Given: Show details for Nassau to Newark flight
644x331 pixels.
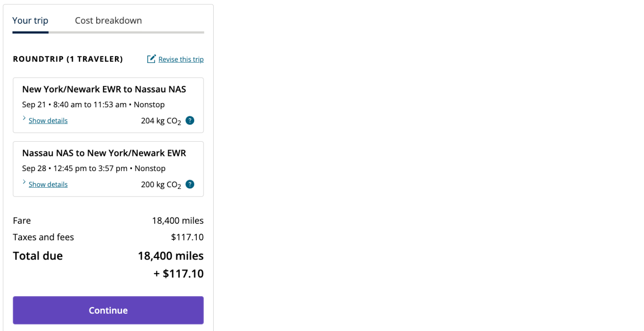Looking at the screenshot, I should click(x=48, y=184).
